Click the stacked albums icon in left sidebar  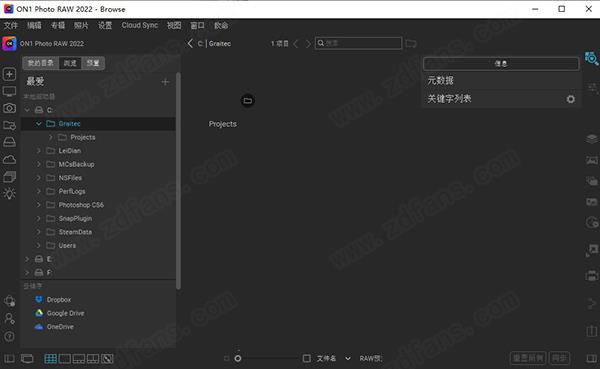click(x=10, y=176)
